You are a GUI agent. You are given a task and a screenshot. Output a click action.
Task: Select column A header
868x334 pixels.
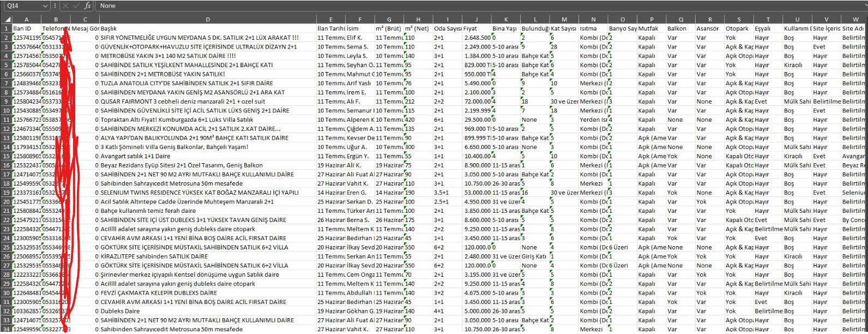(27, 20)
